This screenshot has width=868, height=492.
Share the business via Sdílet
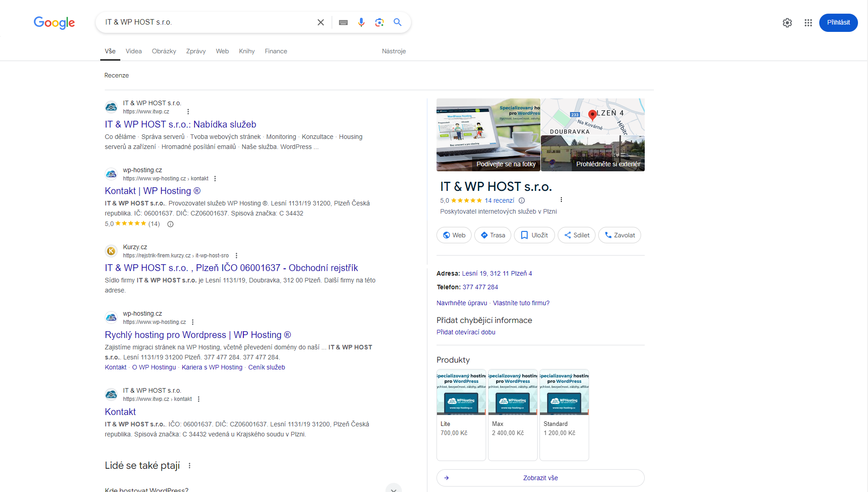click(576, 235)
